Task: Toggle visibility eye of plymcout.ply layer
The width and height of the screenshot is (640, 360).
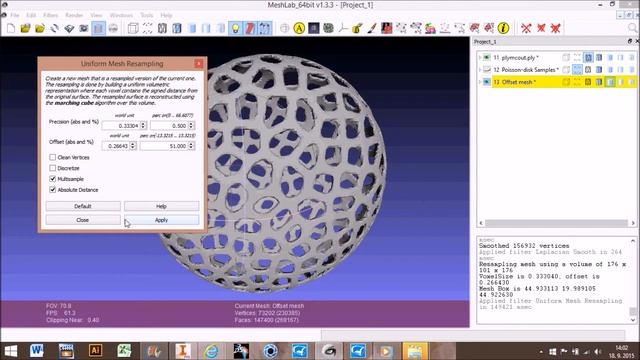Action: [487, 58]
